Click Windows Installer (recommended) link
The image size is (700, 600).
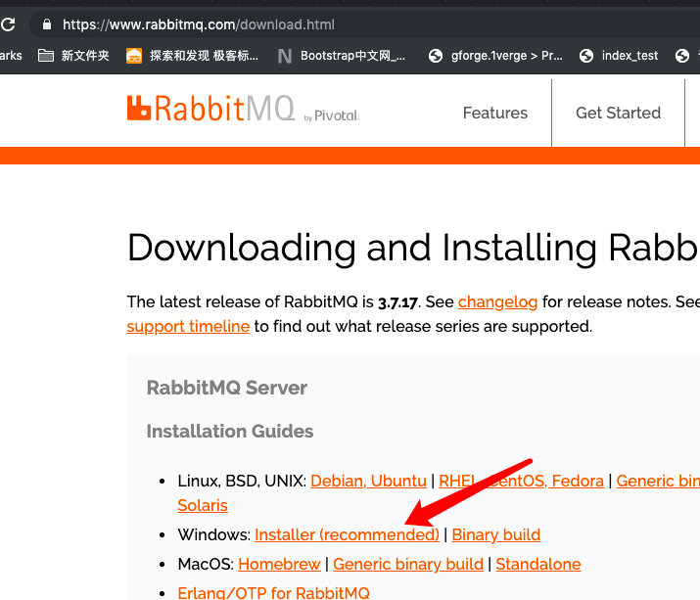pyautogui.click(x=347, y=534)
